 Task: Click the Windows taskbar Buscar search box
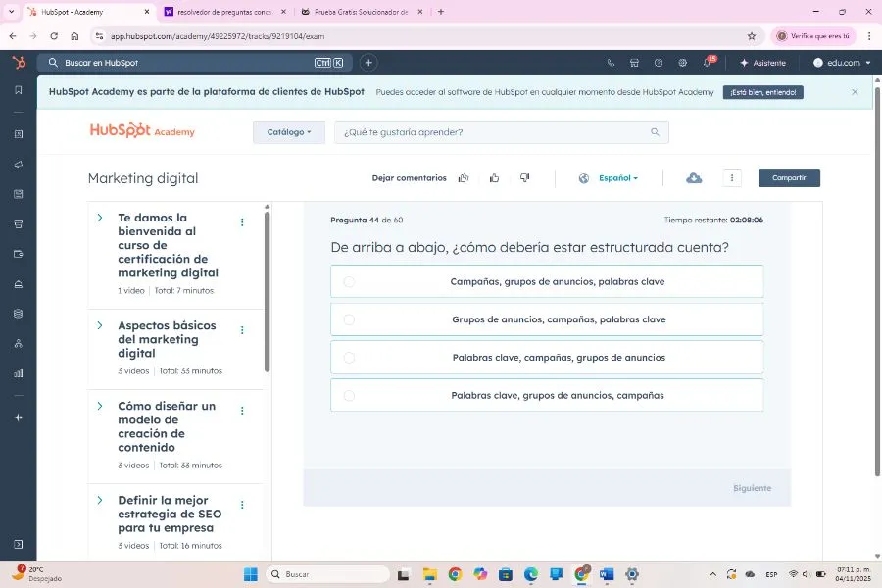tap(328, 574)
